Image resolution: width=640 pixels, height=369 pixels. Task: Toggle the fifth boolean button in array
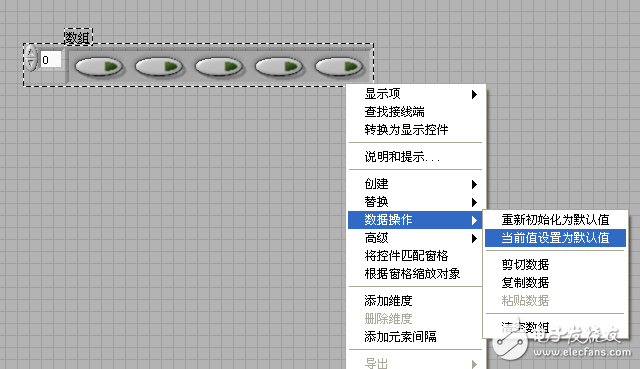(x=339, y=67)
